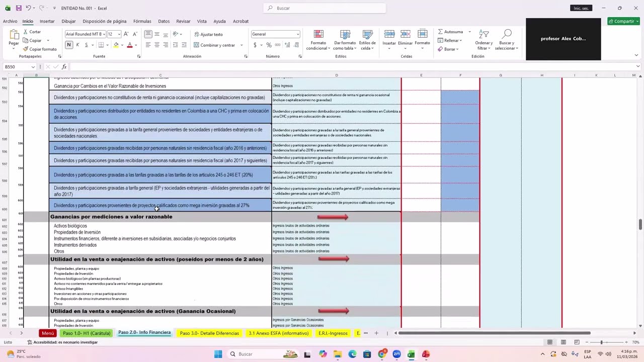
Task: Align text left
Action: pyautogui.click(x=148, y=45)
